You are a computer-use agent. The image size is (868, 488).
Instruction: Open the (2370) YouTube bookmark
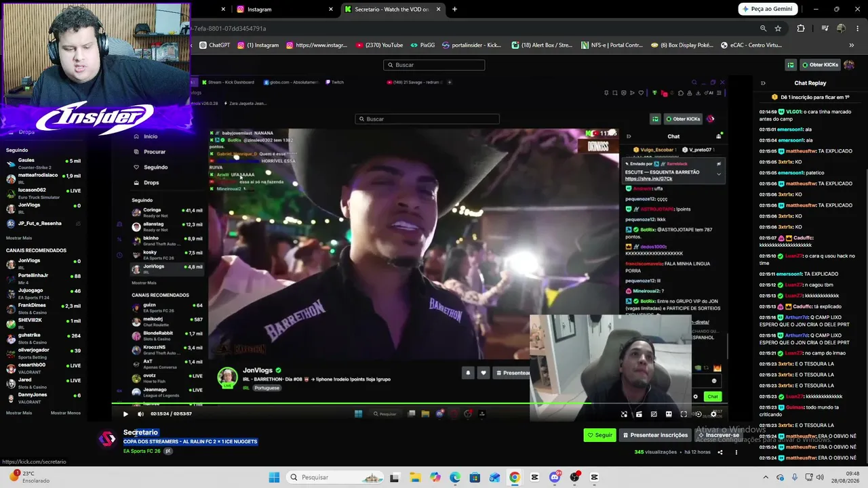[379, 45]
